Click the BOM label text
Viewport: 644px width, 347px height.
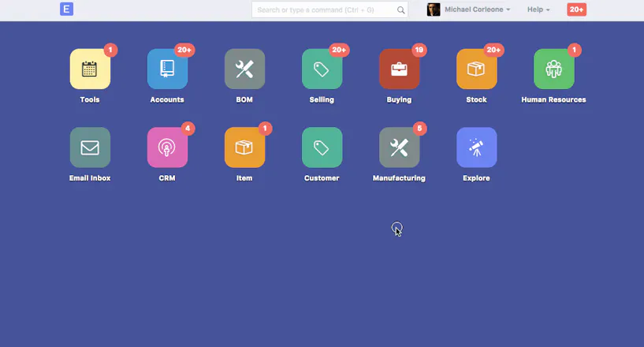[x=244, y=99]
